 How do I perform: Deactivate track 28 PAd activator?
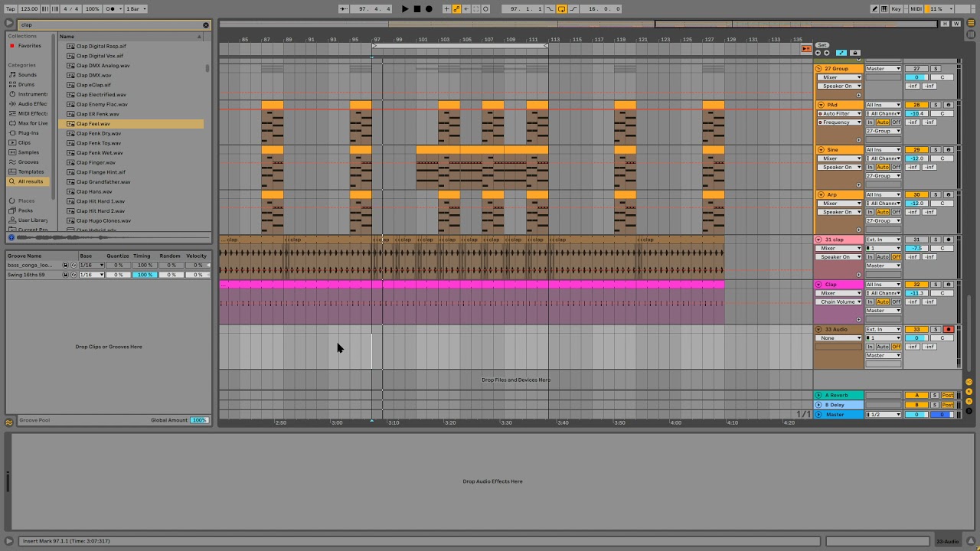pyautogui.click(x=916, y=105)
